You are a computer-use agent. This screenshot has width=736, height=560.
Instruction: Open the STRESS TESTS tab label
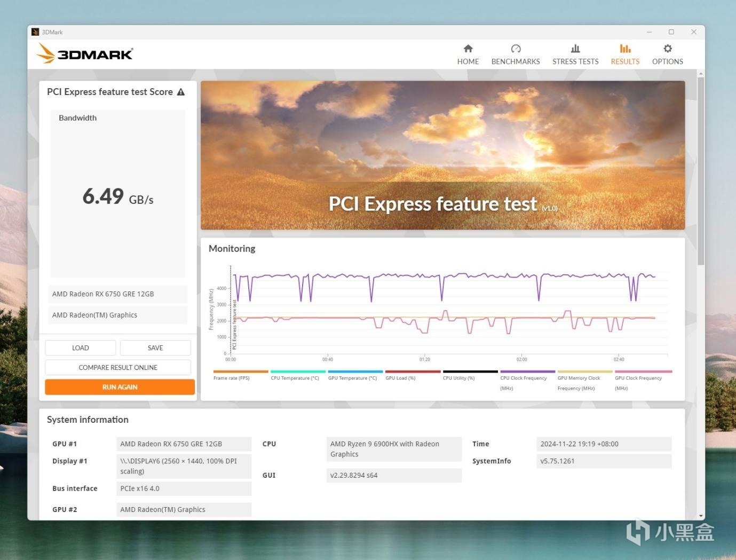(575, 61)
